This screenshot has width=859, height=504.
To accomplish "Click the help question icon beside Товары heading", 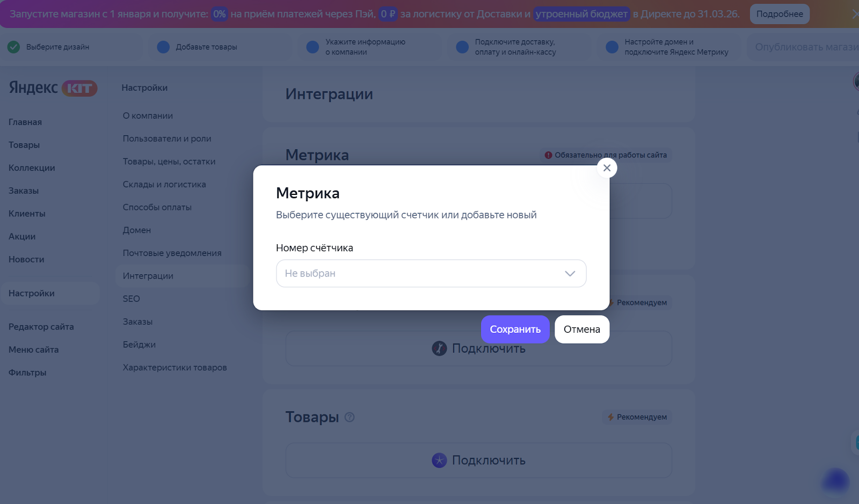I will [x=350, y=417].
